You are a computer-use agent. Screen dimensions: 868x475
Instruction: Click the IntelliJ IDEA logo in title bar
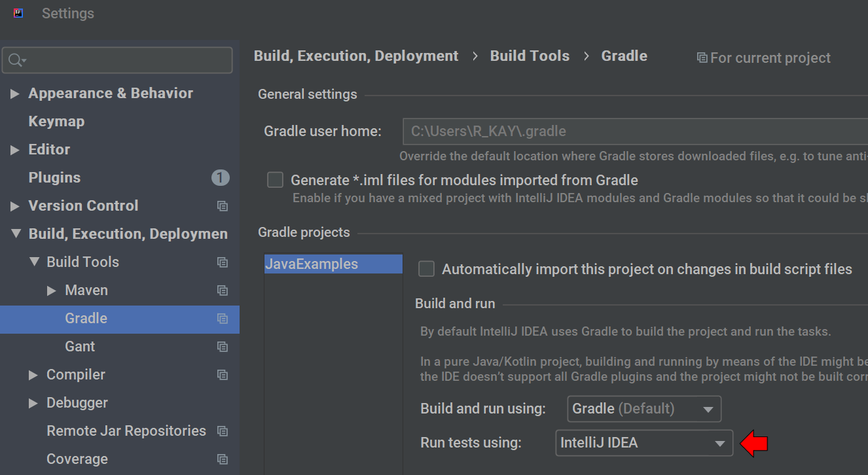(x=18, y=13)
